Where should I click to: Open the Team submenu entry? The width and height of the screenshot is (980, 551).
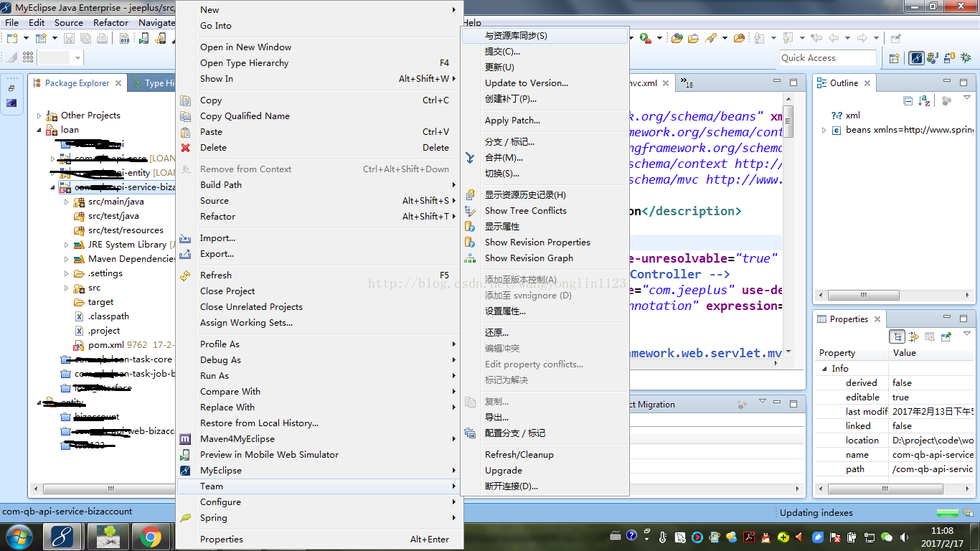pos(318,486)
